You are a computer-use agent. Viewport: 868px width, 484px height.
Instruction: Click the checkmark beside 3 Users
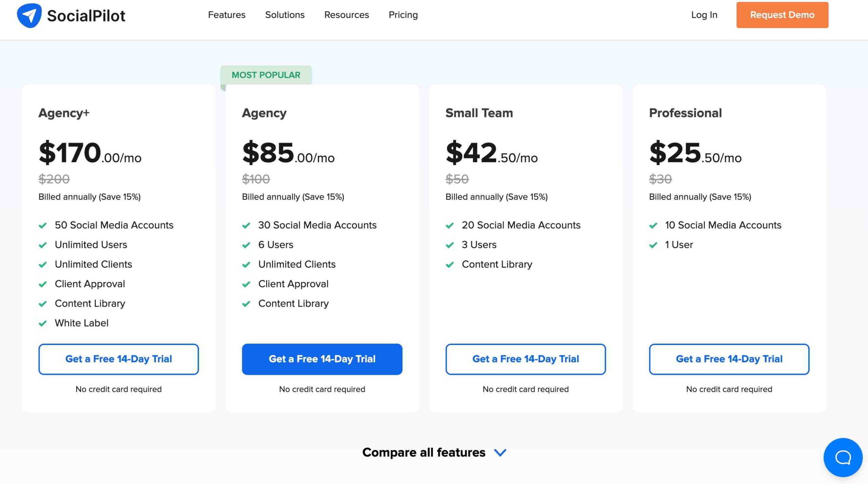450,245
